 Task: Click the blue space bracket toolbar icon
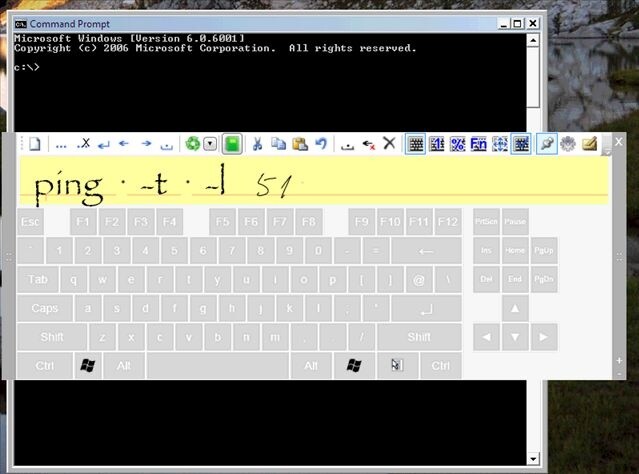(x=167, y=146)
